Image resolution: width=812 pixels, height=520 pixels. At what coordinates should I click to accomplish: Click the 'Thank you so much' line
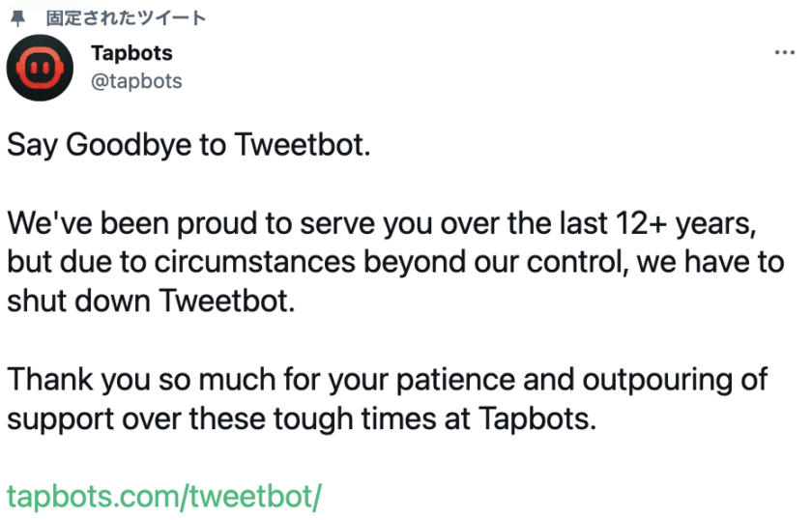click(387, 380)
